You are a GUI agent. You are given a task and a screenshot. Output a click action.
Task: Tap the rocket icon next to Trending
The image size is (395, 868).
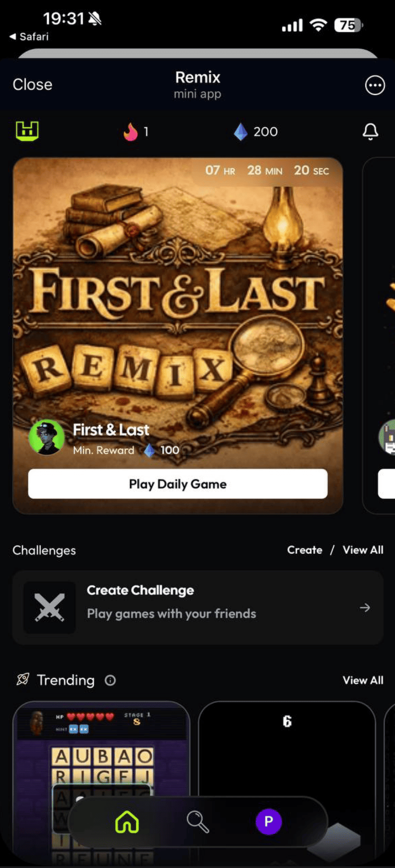tap(23, 679)
